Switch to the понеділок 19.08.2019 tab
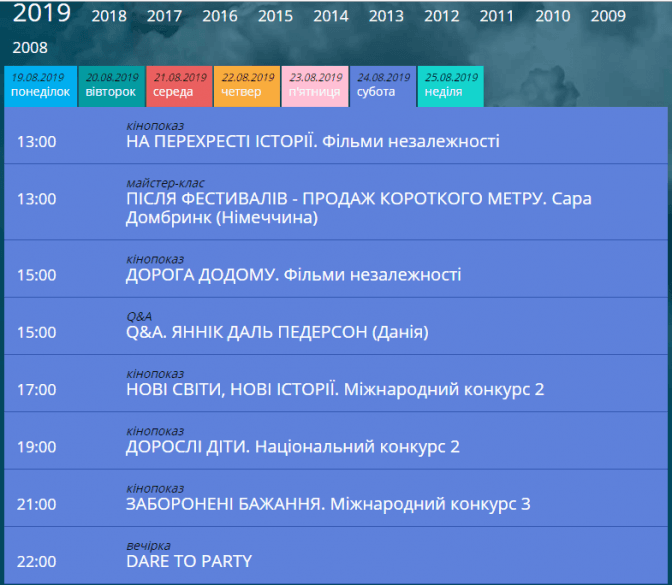The width and height of the screenshot is (672, 585). [41, 85]
